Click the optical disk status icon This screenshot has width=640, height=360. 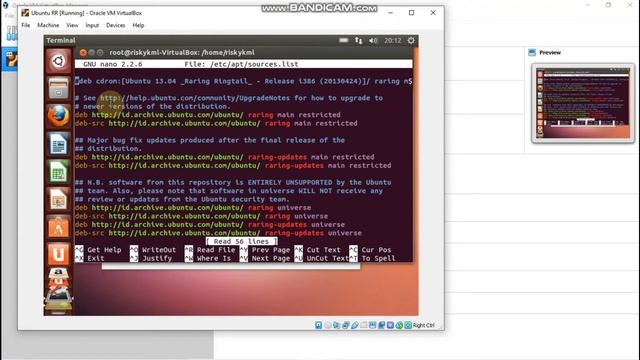click(328, 325)
